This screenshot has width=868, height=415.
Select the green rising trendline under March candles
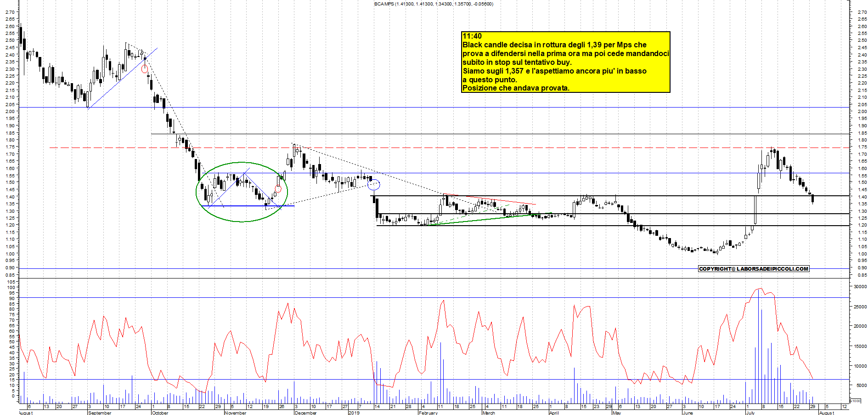point(490,218)
